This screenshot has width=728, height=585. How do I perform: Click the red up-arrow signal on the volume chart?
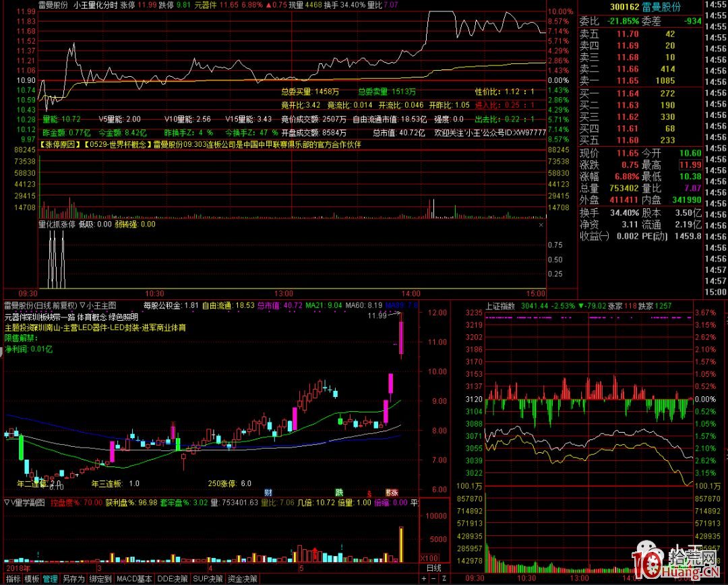315,553
